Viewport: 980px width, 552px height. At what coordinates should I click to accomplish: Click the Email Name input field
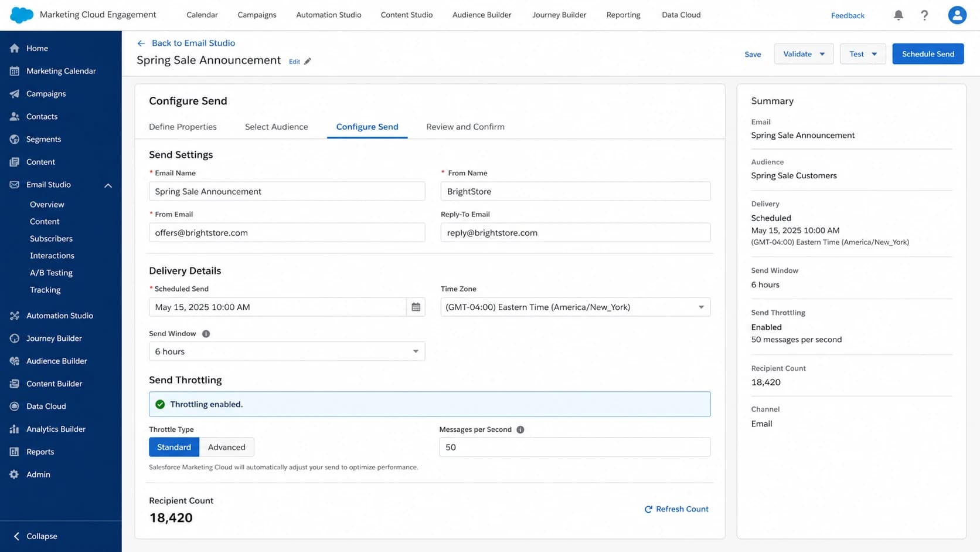click(287, 191)
